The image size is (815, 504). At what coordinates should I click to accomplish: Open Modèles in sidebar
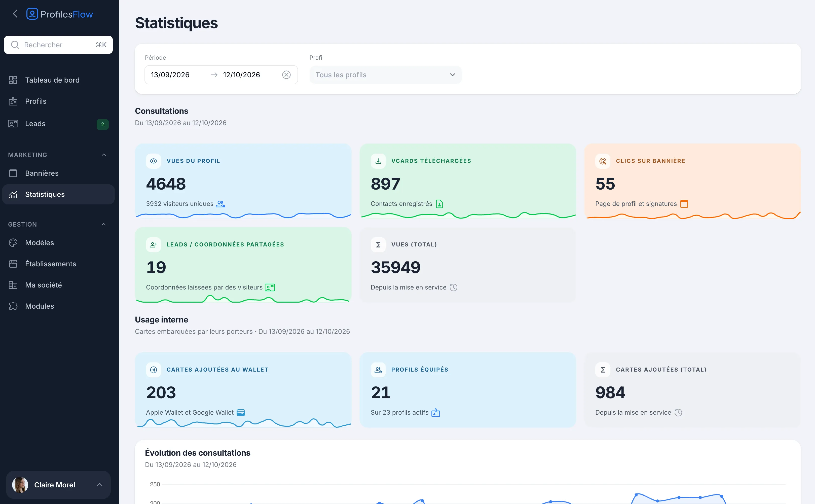(x=58, y=243)
